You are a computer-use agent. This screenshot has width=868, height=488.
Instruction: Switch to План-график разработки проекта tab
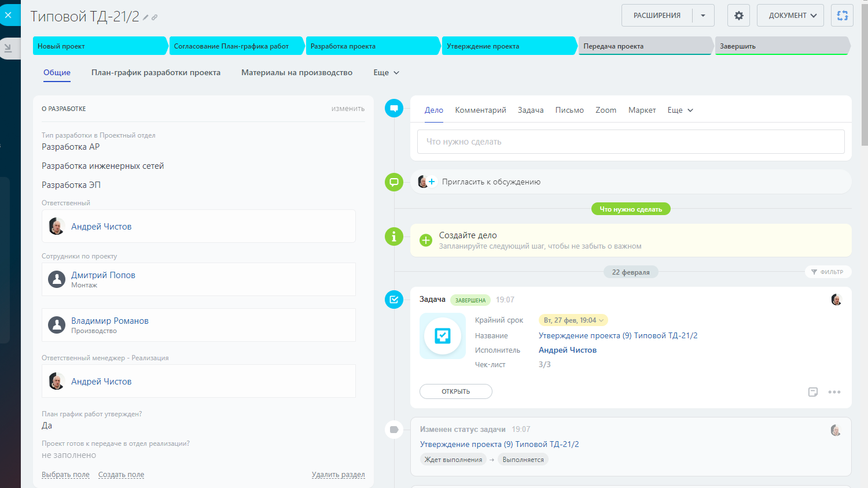(156, 72)
